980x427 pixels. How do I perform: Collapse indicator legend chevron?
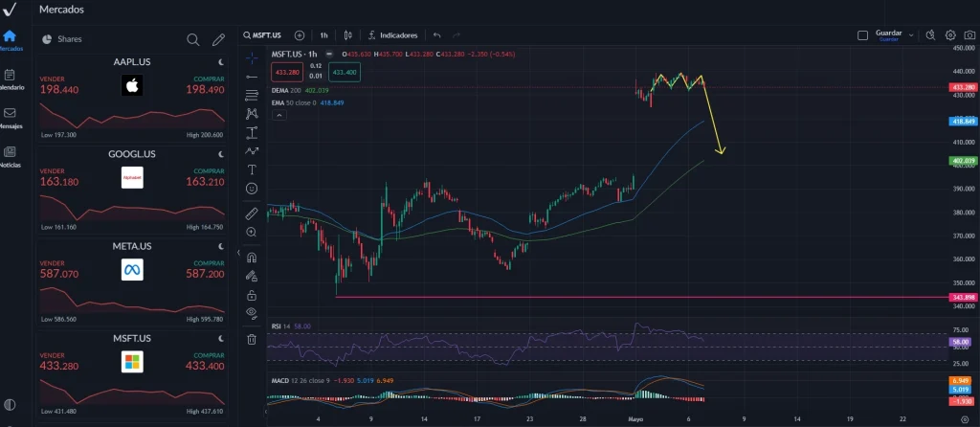pyautogui.click(x=279, y=115)
